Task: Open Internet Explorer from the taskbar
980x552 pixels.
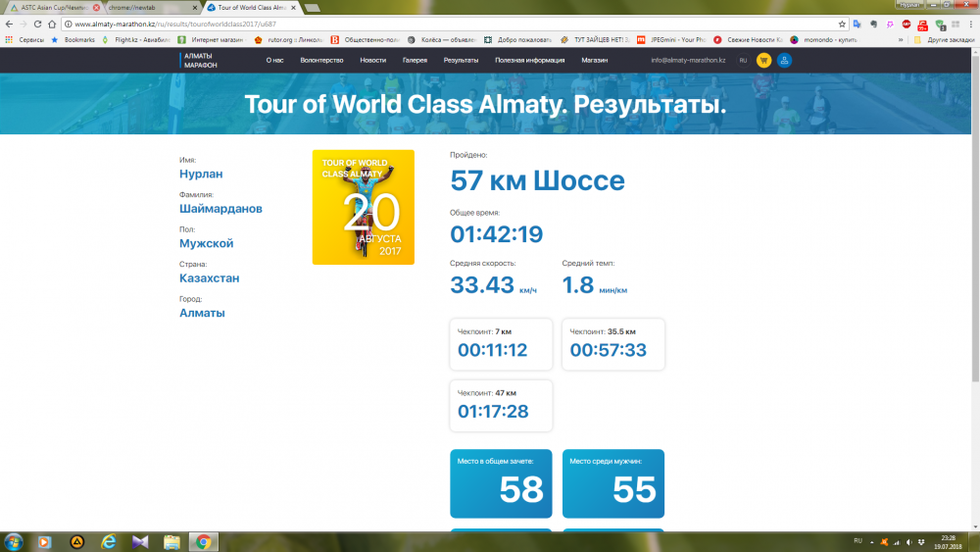Action: [109, 541]
